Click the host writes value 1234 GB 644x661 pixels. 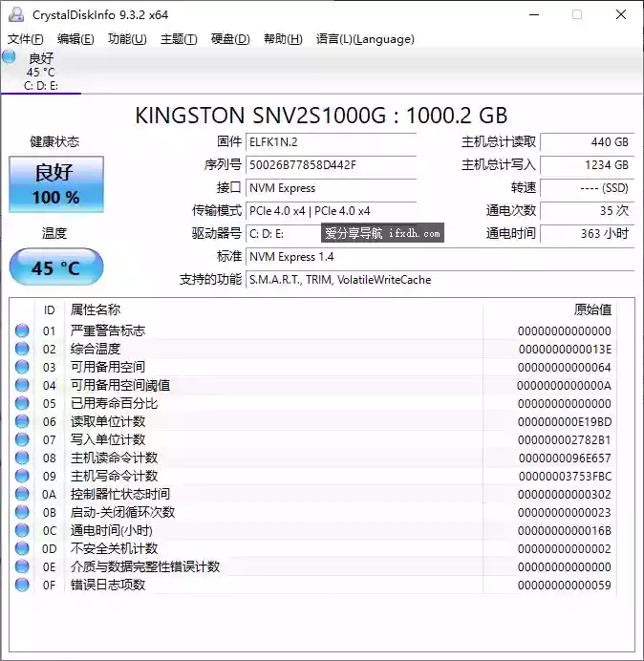(587, 165)
